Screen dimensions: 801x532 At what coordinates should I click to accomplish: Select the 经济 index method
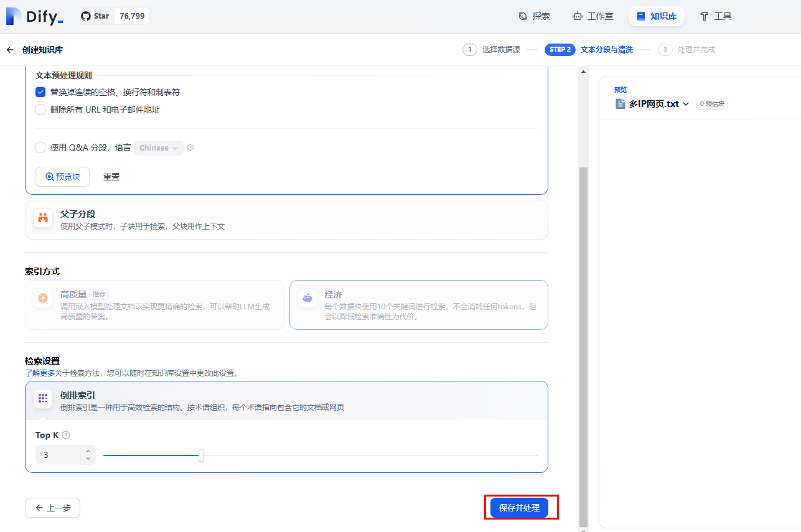419,305
